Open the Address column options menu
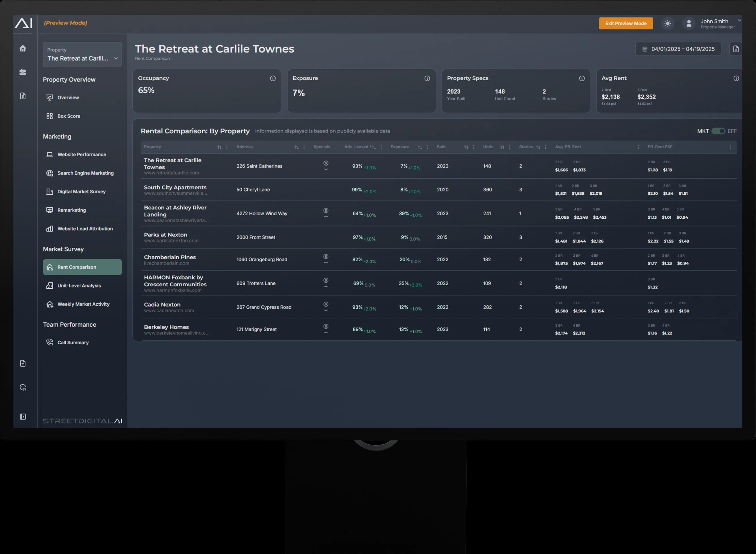The width and height of the screenshot is (756, 554). (304, 147)
